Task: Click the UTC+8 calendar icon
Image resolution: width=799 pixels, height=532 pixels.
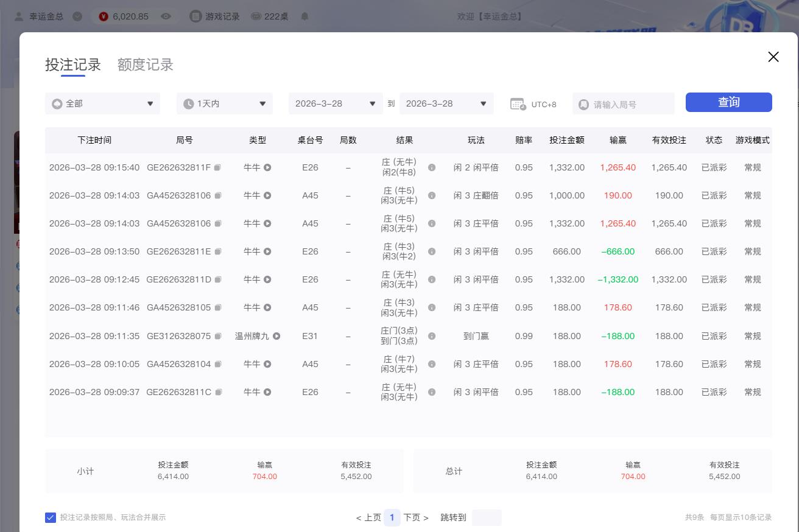Action: [518, 103]
